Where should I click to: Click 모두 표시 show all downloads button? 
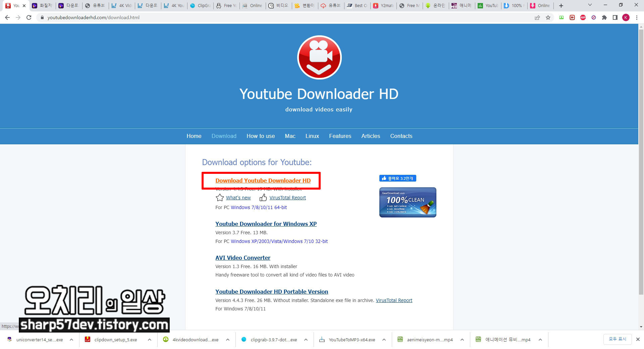click(x=618, y=339)
